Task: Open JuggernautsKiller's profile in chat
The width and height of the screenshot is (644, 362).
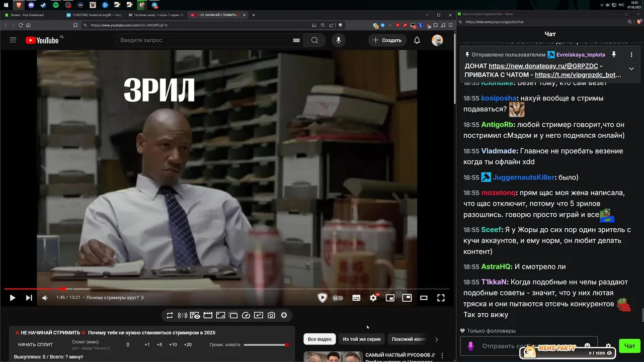Action: pos(523,177)
